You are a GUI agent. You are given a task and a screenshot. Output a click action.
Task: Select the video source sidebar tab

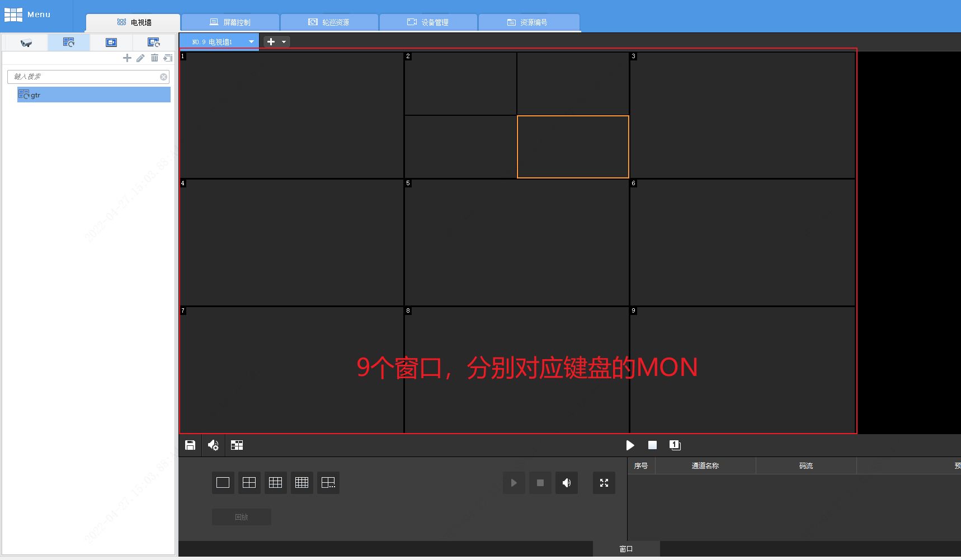(111, 43)
